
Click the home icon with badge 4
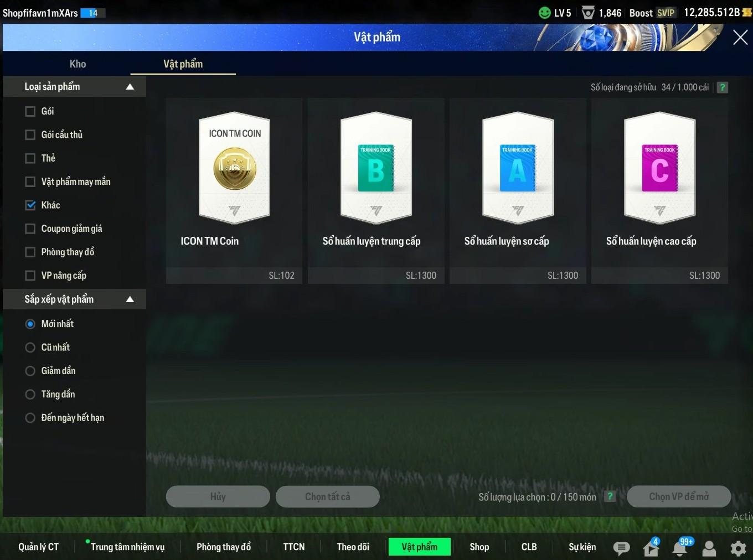coord(651,548)
